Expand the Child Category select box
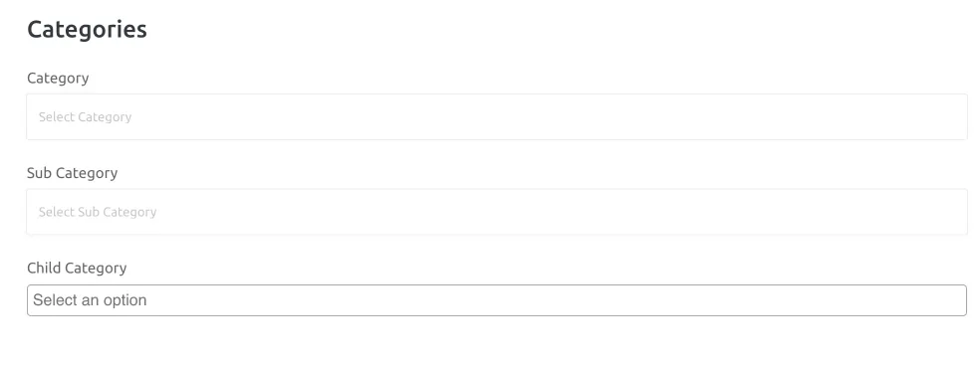980x368 pixels. pos(497,300)
